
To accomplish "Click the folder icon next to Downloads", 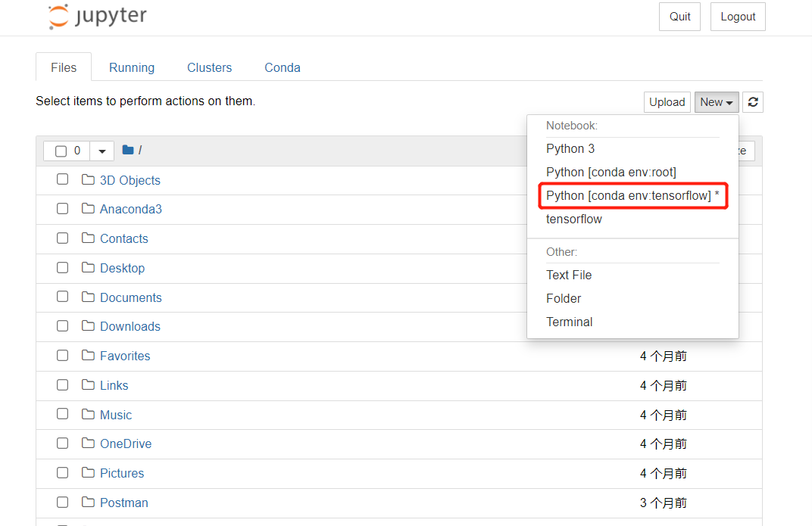I will (87, 325).
